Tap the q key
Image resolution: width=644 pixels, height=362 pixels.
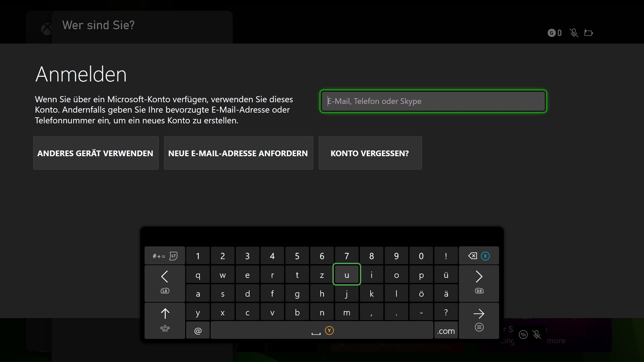pos(198,275)
